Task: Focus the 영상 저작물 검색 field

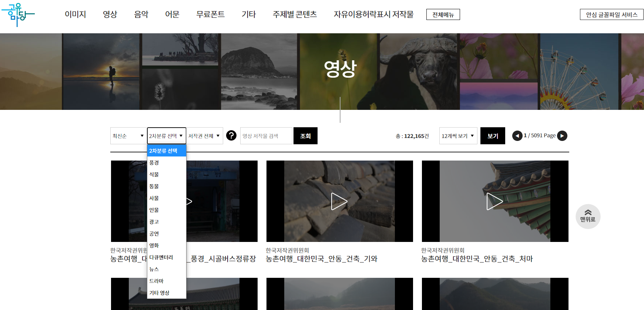Action: coord(266,136)
